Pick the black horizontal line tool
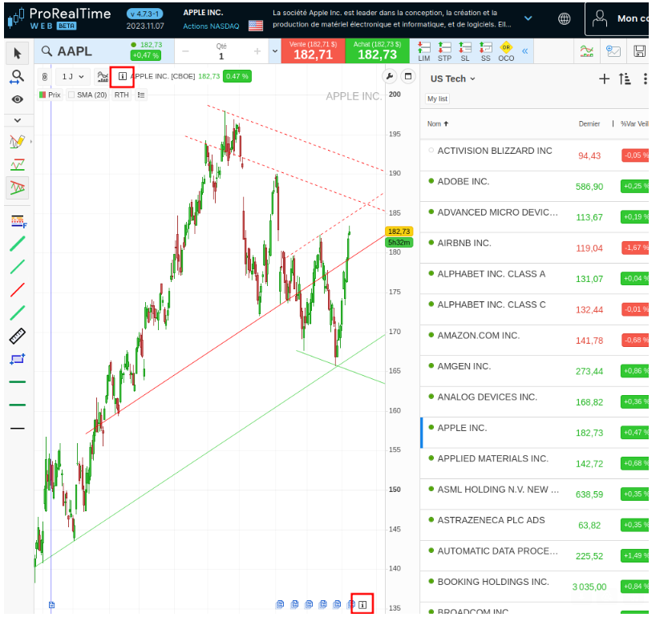 point(17,428)
